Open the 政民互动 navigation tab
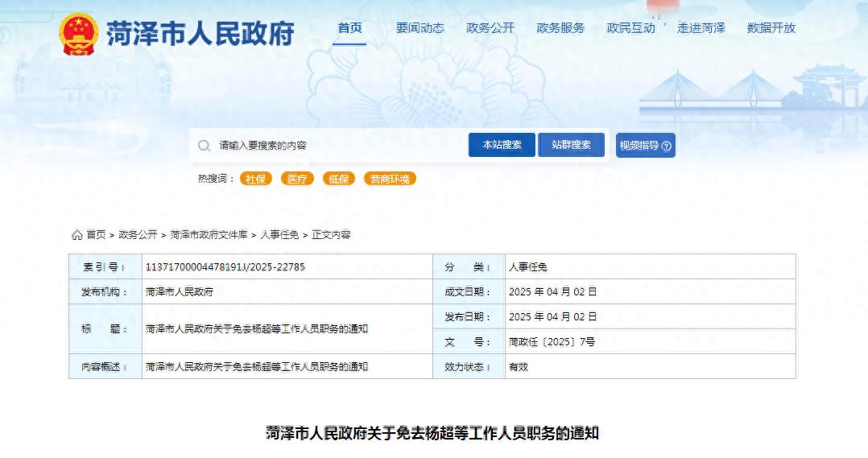868x458 pixels. coord(631,27)
